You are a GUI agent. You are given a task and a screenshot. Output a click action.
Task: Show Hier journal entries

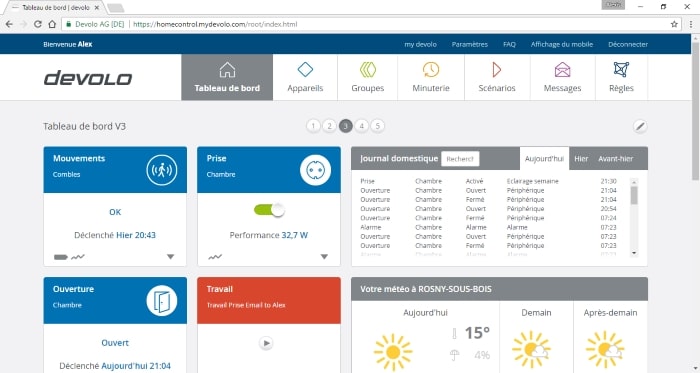581,159
